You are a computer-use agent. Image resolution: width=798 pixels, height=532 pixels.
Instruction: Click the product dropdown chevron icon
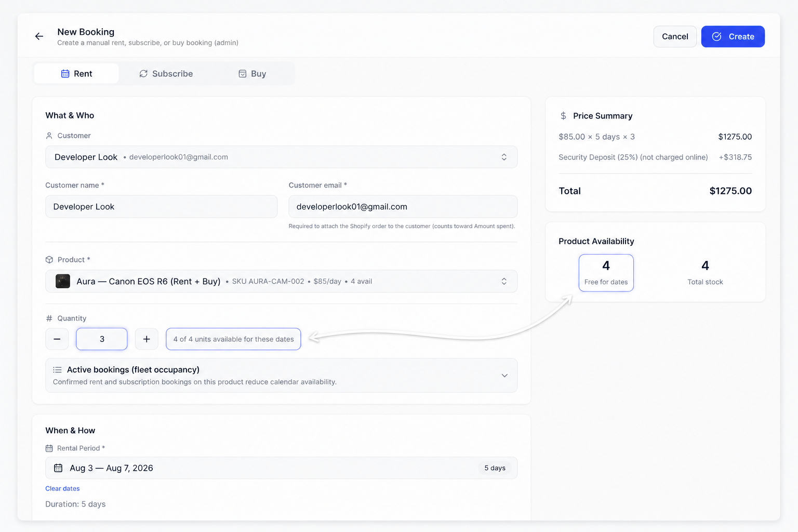504,281
